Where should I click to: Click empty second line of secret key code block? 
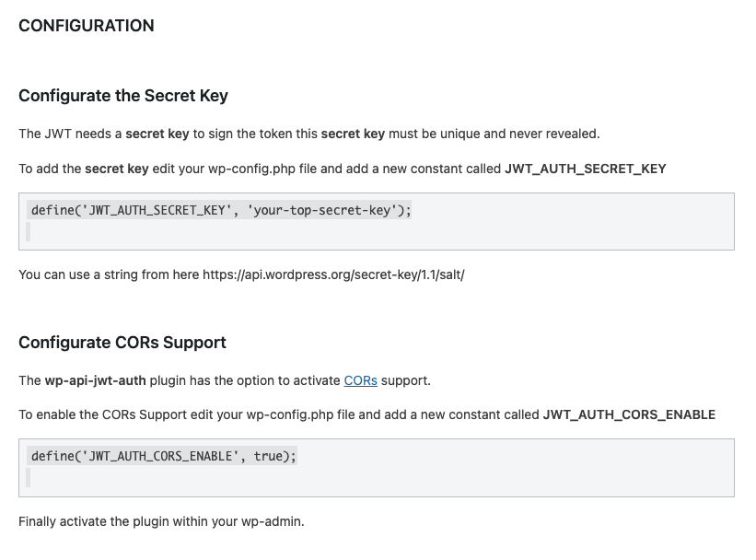(29, 232)
